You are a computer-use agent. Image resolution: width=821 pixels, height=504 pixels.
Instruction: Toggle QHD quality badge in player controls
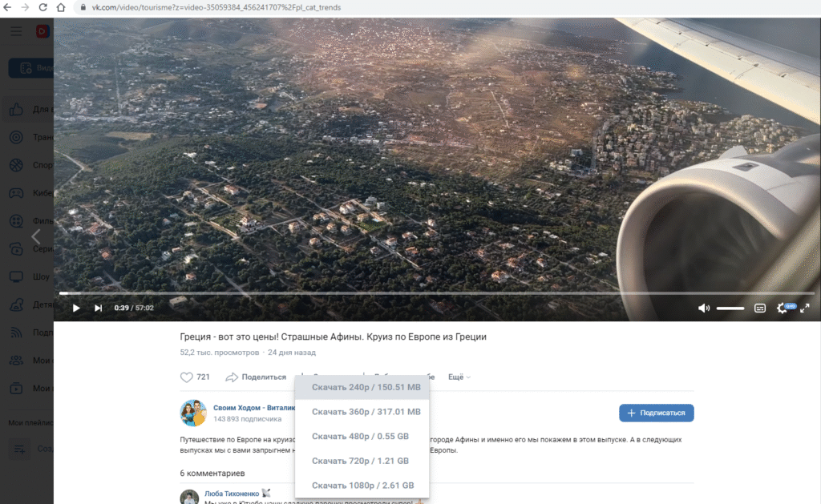pos(790,306)
